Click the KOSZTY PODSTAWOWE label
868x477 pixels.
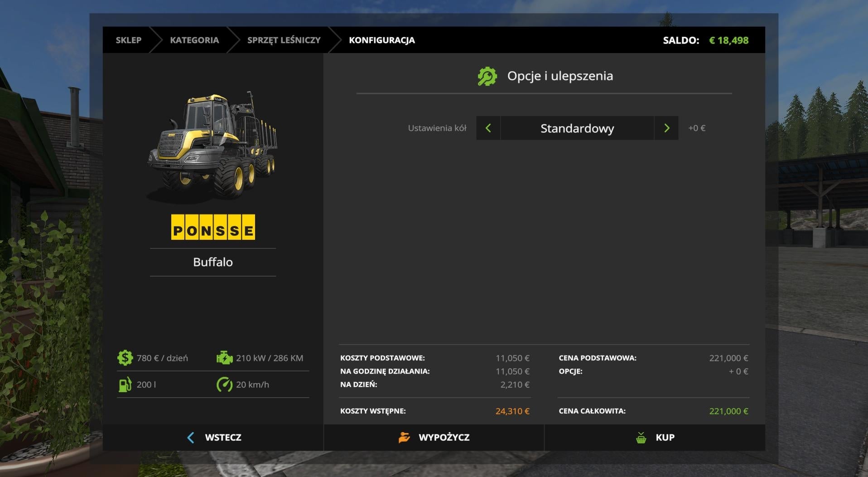(x=382, y=358)
